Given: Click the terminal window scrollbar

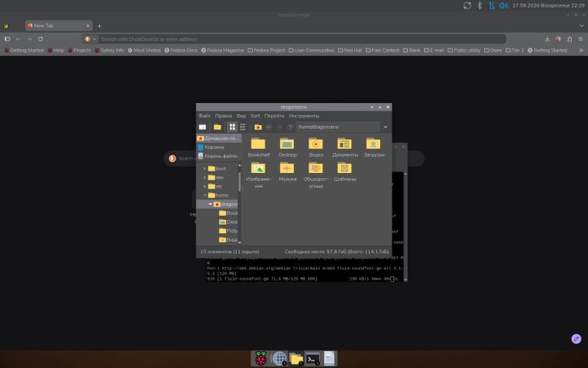Looking at the screenshot, I should [x=406, y=227].
